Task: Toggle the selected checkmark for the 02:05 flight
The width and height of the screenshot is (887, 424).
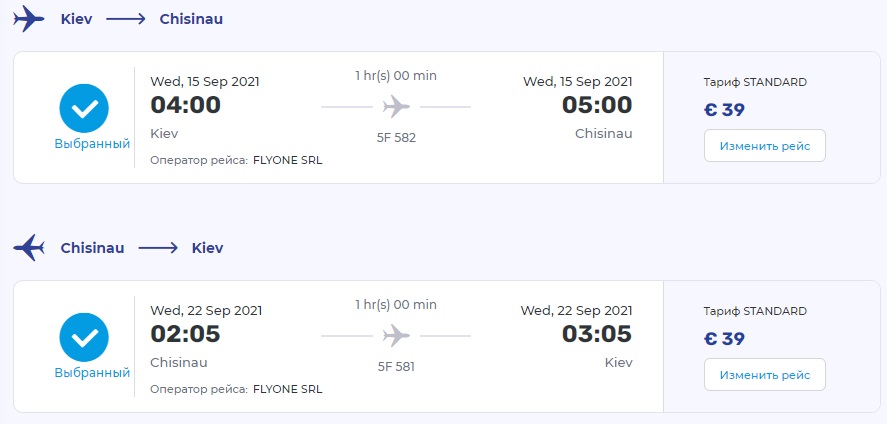Action: [x=91, y=337]
